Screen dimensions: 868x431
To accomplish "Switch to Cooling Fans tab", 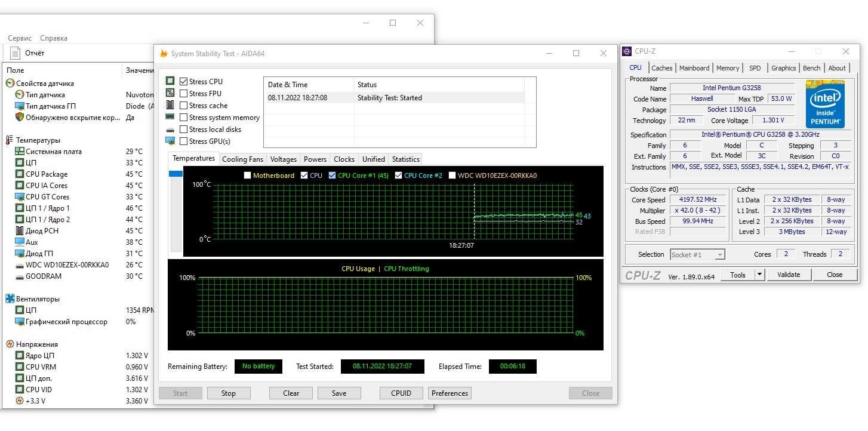I will [x=242, y=159].
